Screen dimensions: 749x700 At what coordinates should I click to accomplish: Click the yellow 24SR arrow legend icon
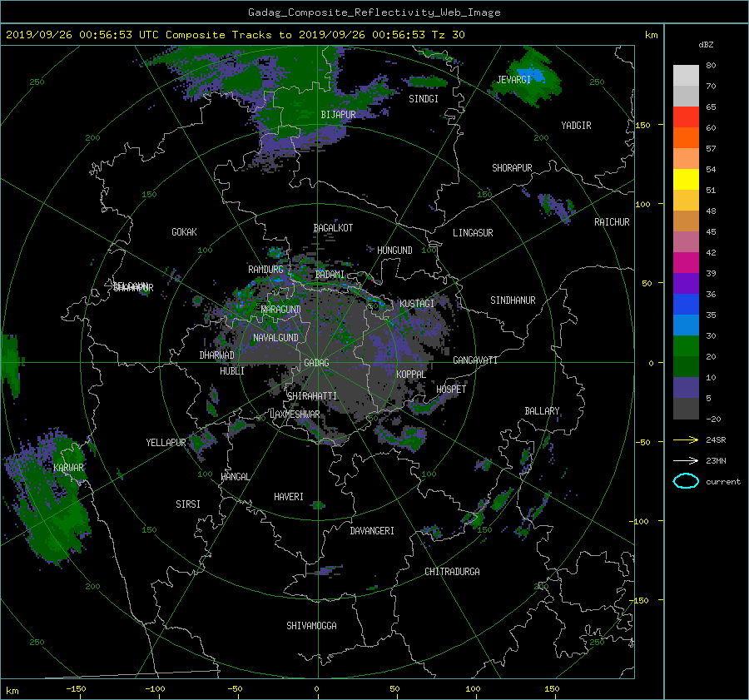(x=686, y=439)
